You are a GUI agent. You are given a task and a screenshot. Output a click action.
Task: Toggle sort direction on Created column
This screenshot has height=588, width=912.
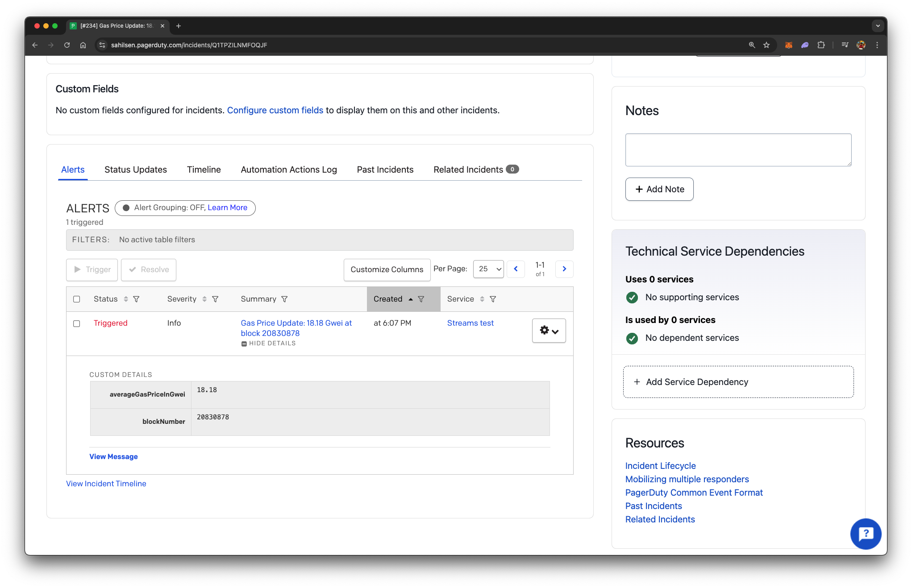(x=411, y=299)
